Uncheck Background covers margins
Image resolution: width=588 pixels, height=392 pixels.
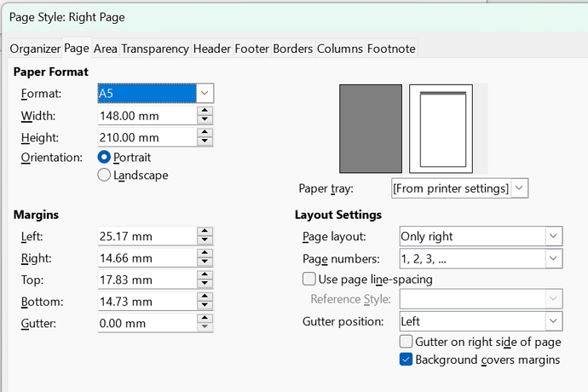pyautogui.click(x=406, y=360)
